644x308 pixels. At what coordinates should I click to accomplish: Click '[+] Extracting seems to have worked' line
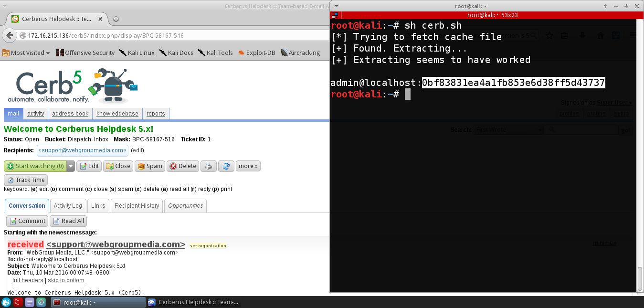431,60
